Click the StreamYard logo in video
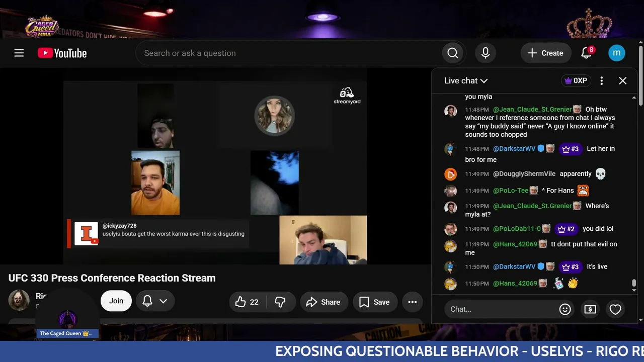Screen dimensions: 644x362 pos(347,96)
